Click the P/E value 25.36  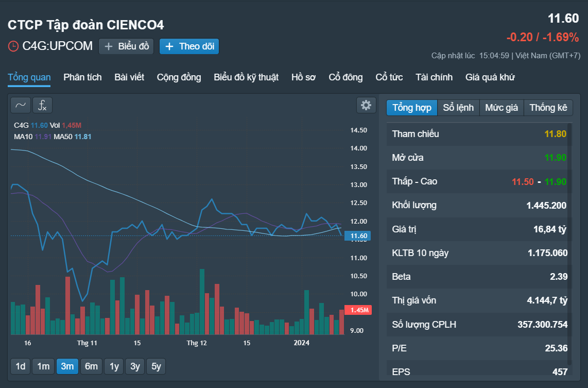point(556,348)
